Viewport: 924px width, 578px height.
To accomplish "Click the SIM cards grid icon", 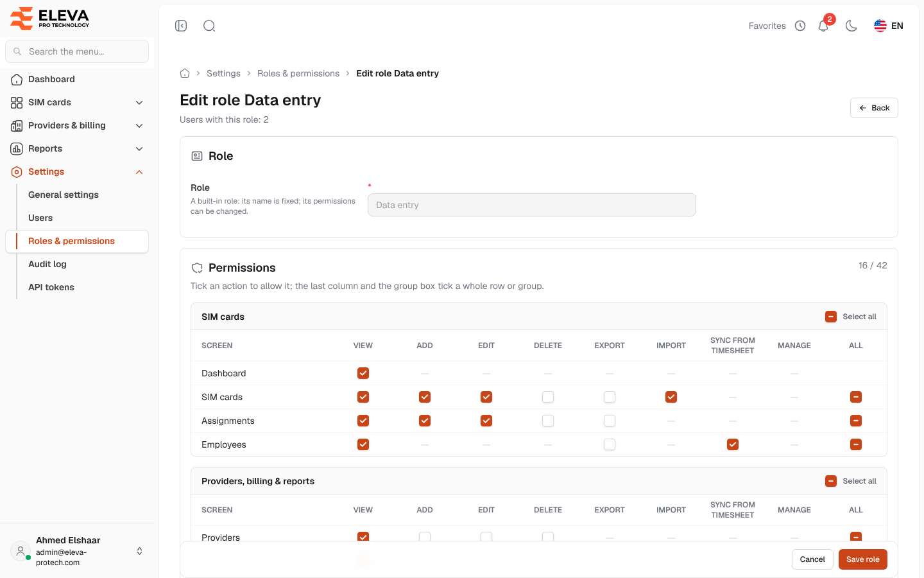I will 17,103.
